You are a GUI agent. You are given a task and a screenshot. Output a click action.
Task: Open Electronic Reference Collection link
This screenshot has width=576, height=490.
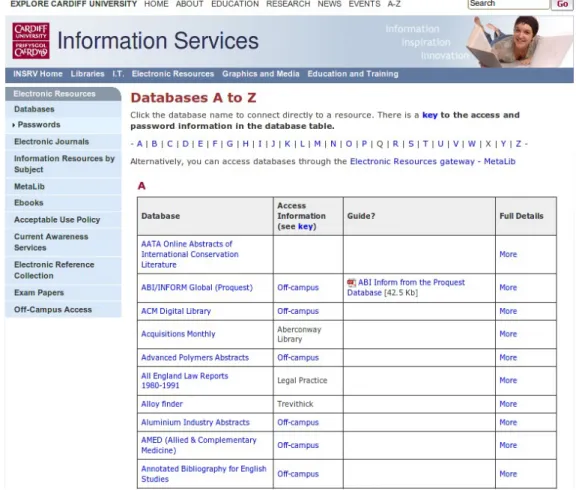click(54, 270)
